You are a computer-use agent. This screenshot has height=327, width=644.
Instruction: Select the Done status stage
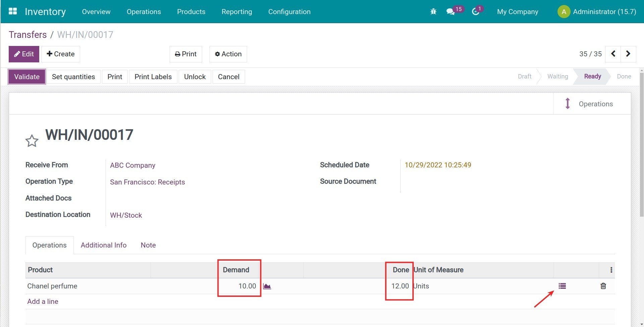(624, 76)
